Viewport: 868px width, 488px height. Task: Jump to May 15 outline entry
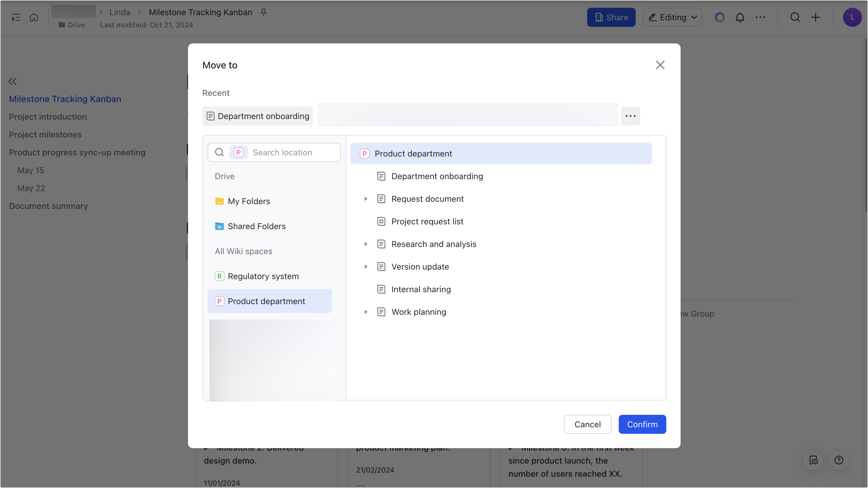click(31, 171)
